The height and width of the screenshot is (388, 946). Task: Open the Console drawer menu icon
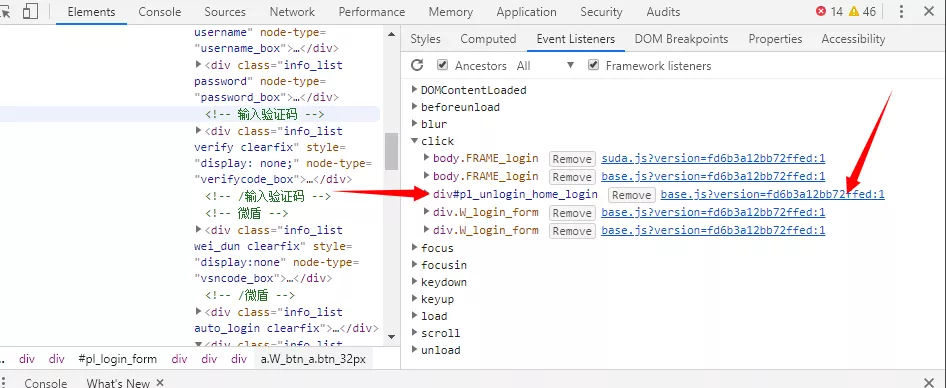pos(4,383)
